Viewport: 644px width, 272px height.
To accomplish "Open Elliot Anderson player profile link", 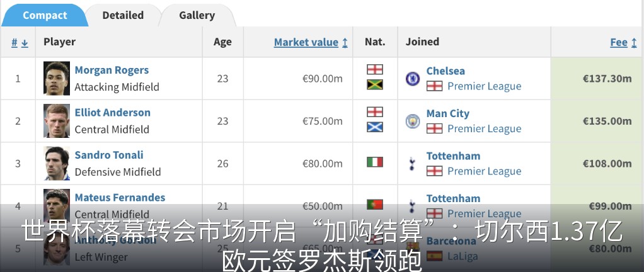I will point(113,113).
